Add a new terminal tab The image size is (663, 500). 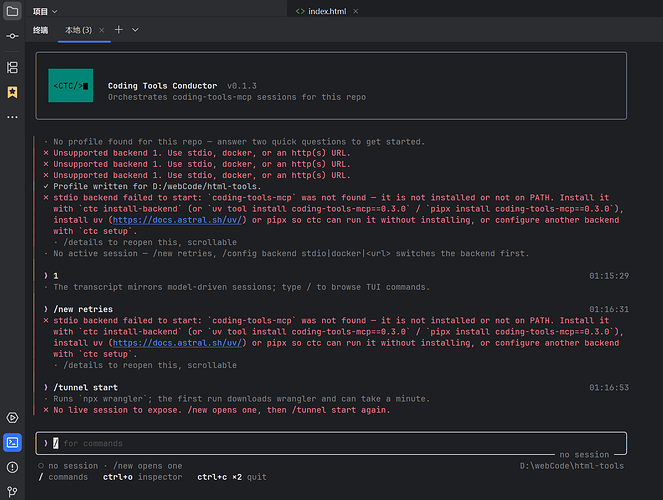(x=119, y=30)
